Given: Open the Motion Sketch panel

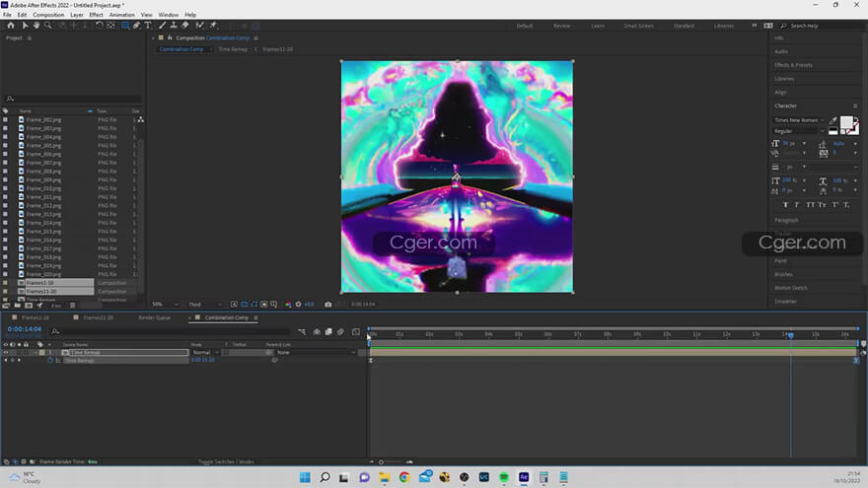Looking at the screenshot, I should (x=790, y=288).
